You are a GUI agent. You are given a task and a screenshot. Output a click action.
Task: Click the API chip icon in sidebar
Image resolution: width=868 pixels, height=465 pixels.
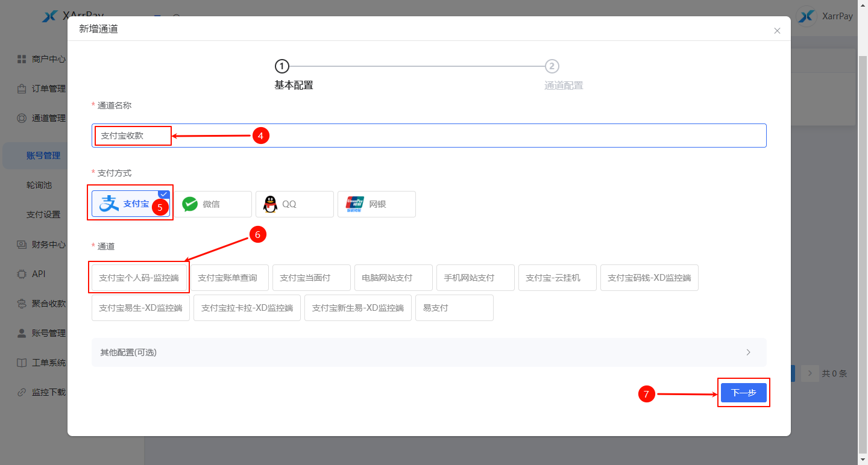pyautogui.click(x=22, y=274)
